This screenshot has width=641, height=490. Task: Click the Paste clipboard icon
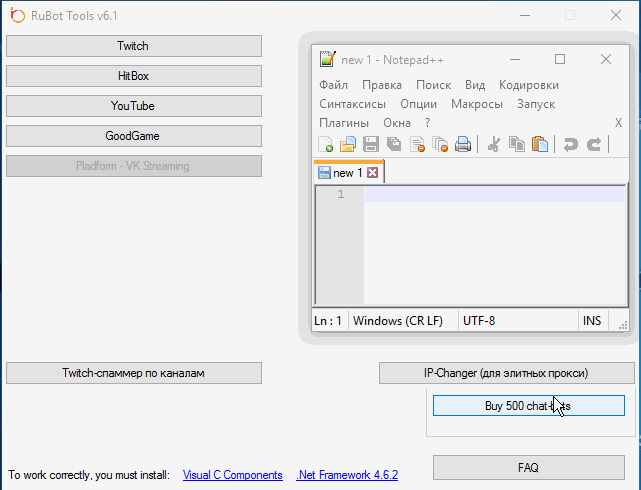540,144
